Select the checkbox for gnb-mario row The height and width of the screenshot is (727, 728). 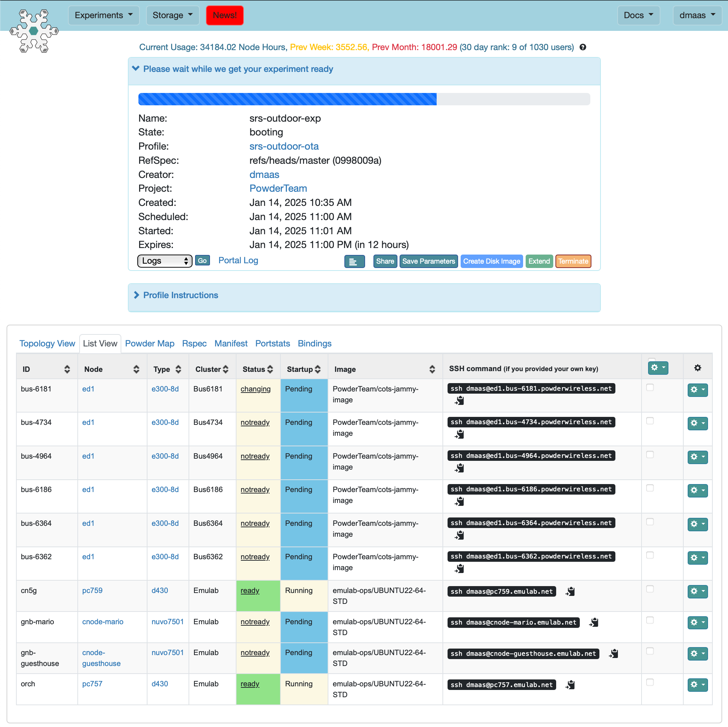[x=650, y=620]
